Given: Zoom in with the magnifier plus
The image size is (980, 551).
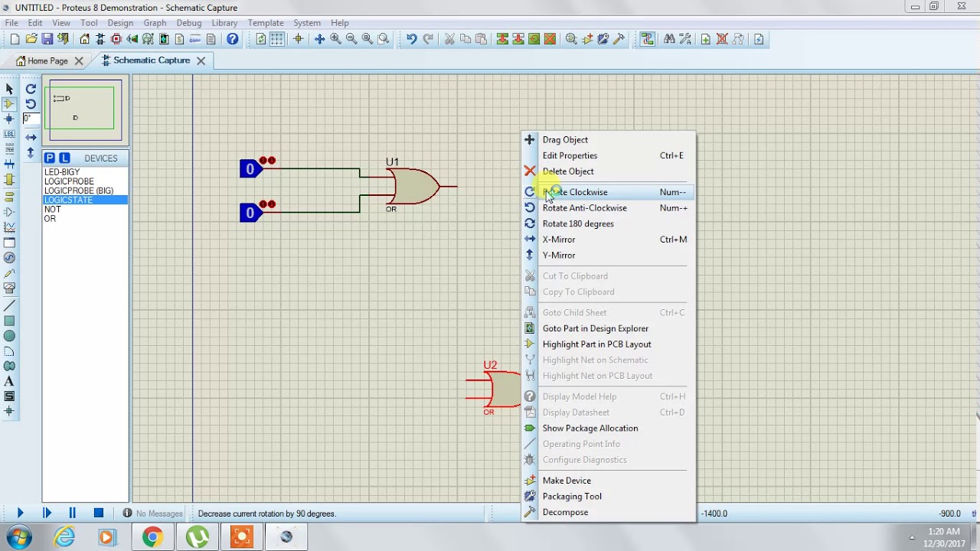Looking at the screenshot, I should (335, 39).
